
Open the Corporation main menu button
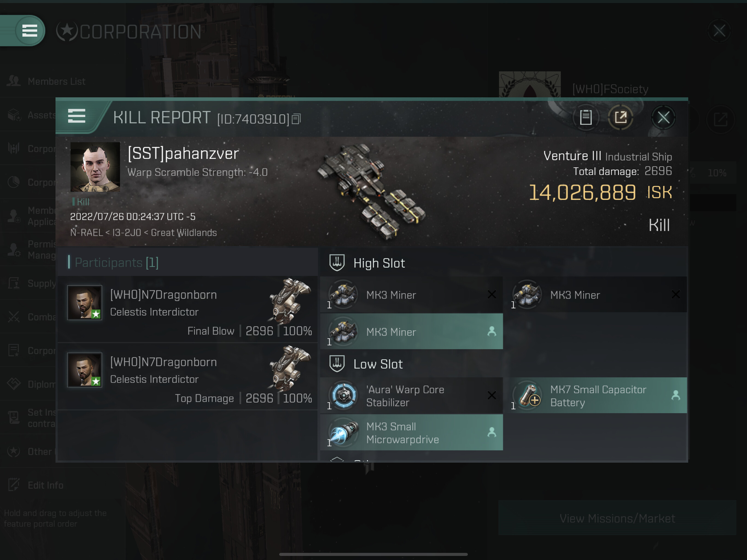click(x=30, y=31)
